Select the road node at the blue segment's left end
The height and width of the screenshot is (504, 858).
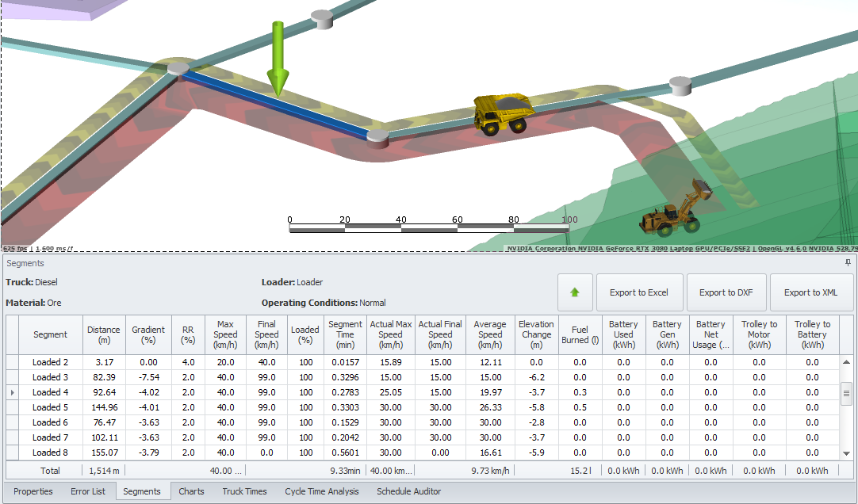coord(178,69)
